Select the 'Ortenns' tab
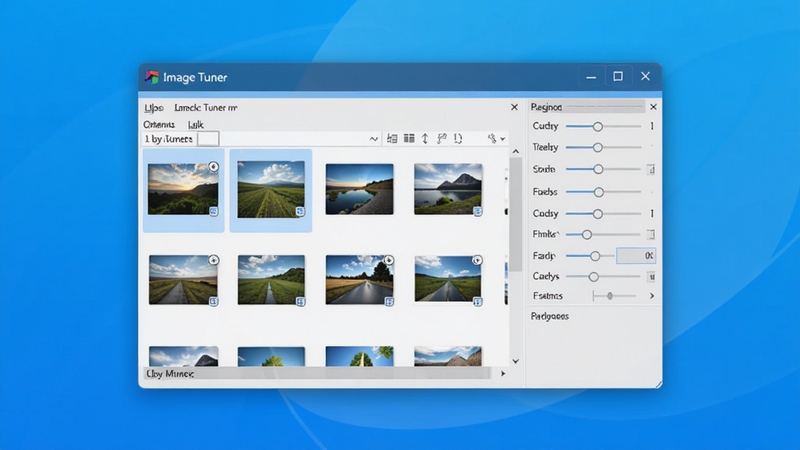 click(159, 124)
